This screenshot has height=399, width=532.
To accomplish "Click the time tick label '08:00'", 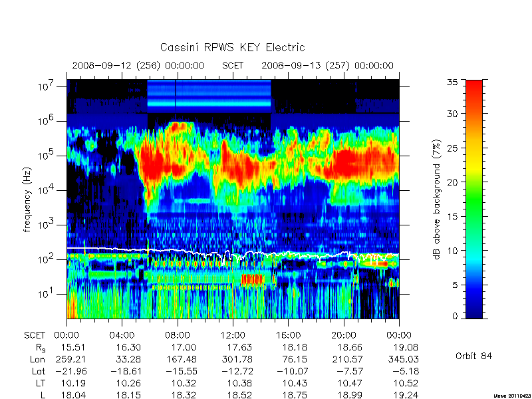I will tap(178, 336).
